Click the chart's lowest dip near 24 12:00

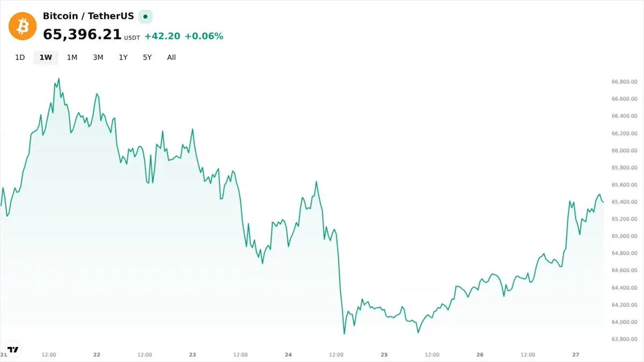click(344, 334)
